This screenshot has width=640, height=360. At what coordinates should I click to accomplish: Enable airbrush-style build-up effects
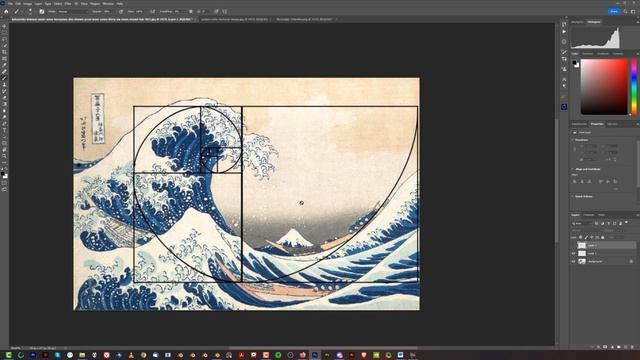[x=152, y=11]
